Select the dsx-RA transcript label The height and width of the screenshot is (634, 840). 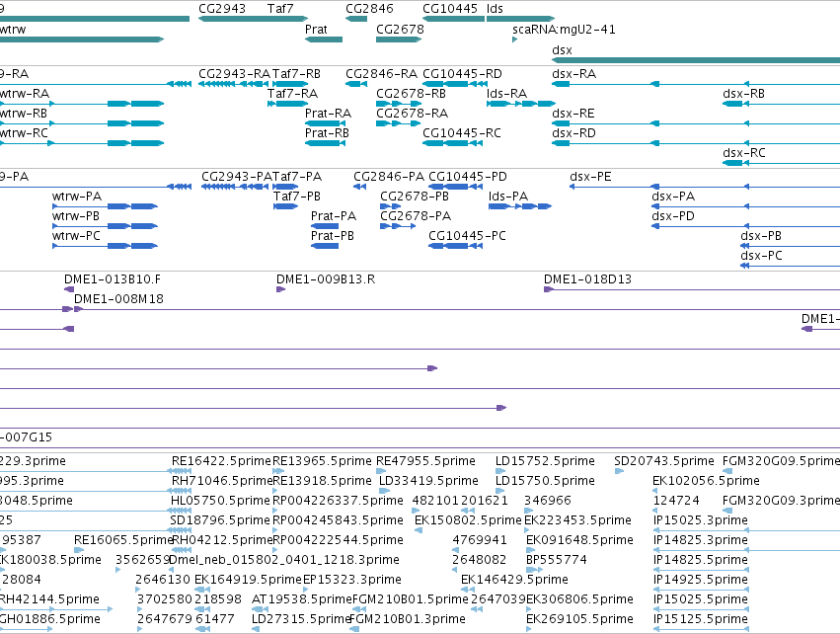pyautogui.click(x=574, y=73)
